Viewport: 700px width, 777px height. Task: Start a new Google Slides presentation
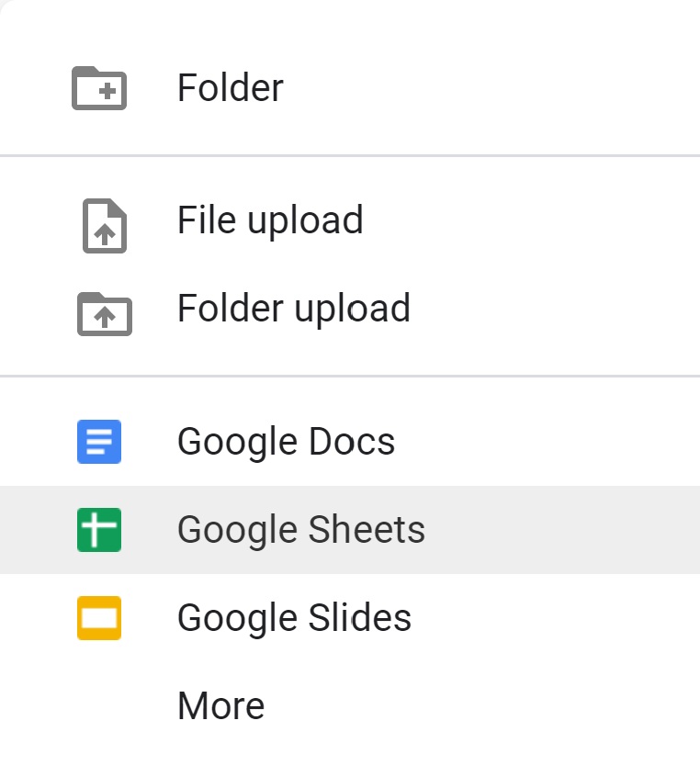[x=349, y=618]
